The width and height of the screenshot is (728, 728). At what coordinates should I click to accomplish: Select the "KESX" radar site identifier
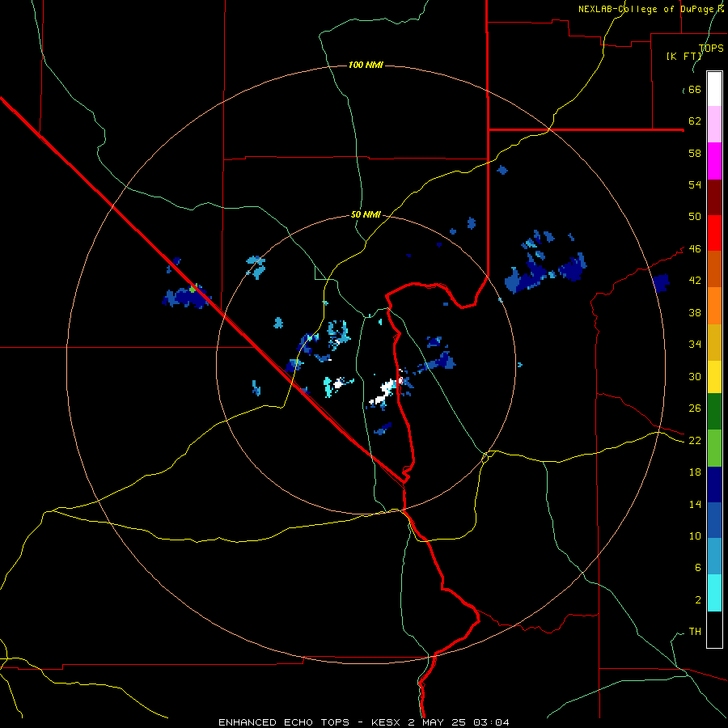pyautogui.click(x=387, y=722)
